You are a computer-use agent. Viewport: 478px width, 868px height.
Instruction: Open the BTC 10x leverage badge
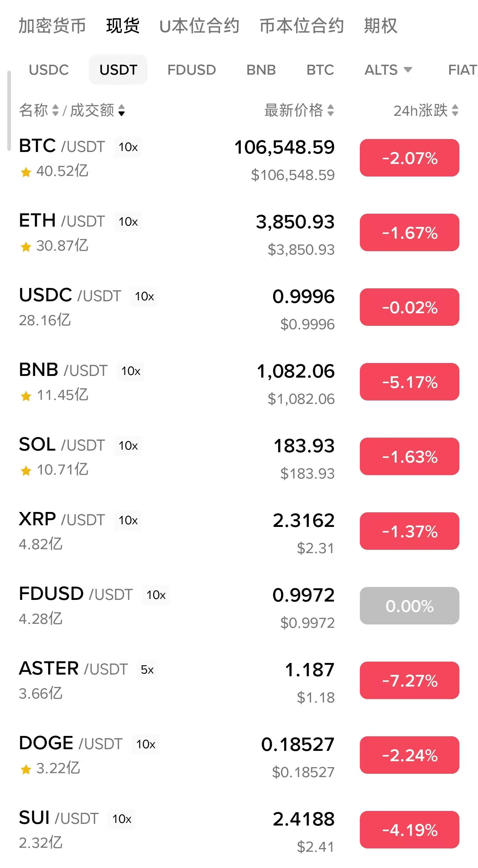(128, 147)
